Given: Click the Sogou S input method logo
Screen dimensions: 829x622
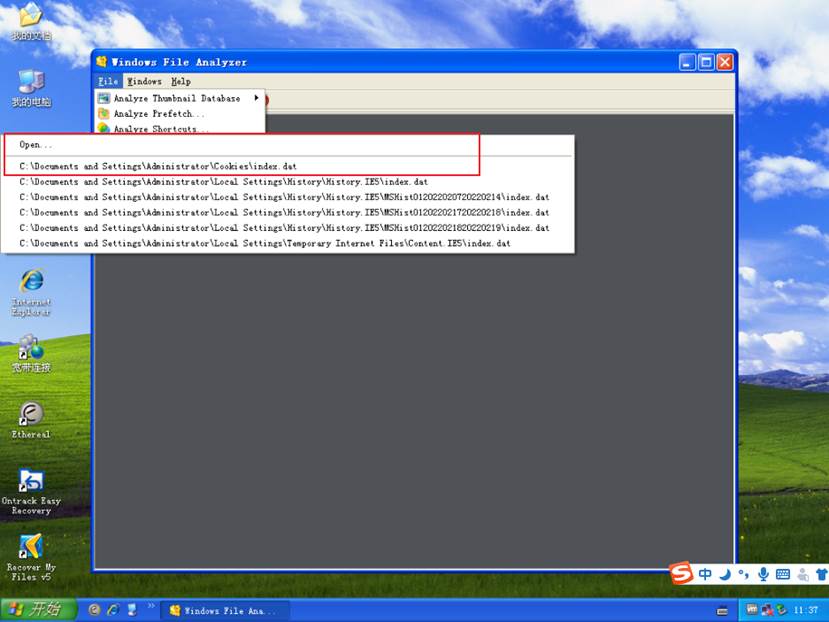Looking at the screenshot, I should (x=682, y=573).
